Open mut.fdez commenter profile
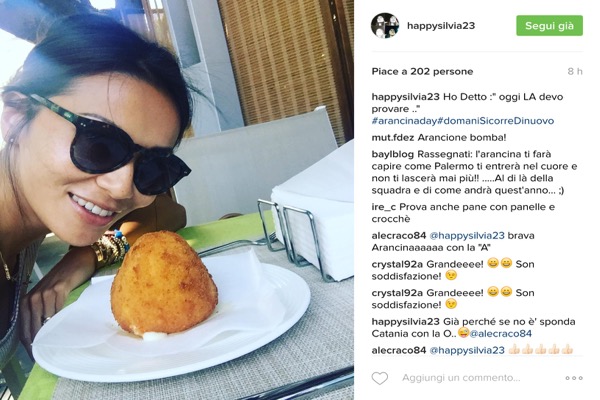600x400 pixels. coord(393,137)
